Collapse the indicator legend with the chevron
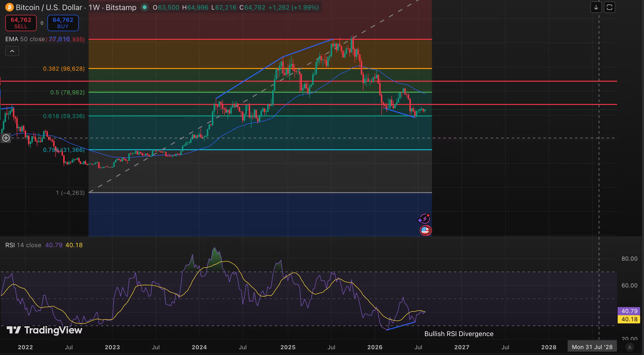This screenshot has height=355, width=644. [x=12, y=51]
